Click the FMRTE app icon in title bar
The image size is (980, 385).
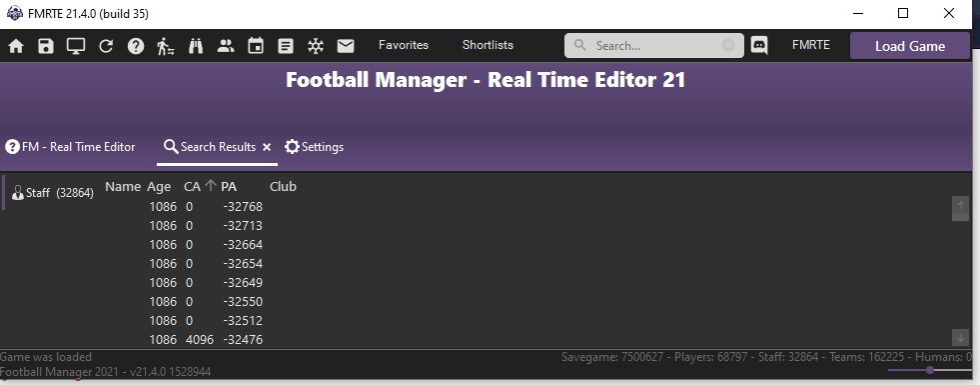tap(14, 13)
